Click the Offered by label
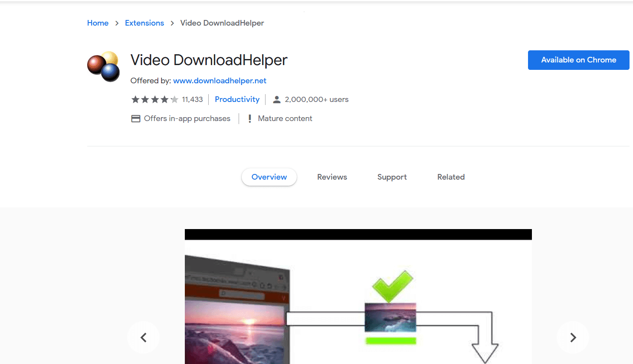This screenshot has height=364, width=633. coord(151,81)
